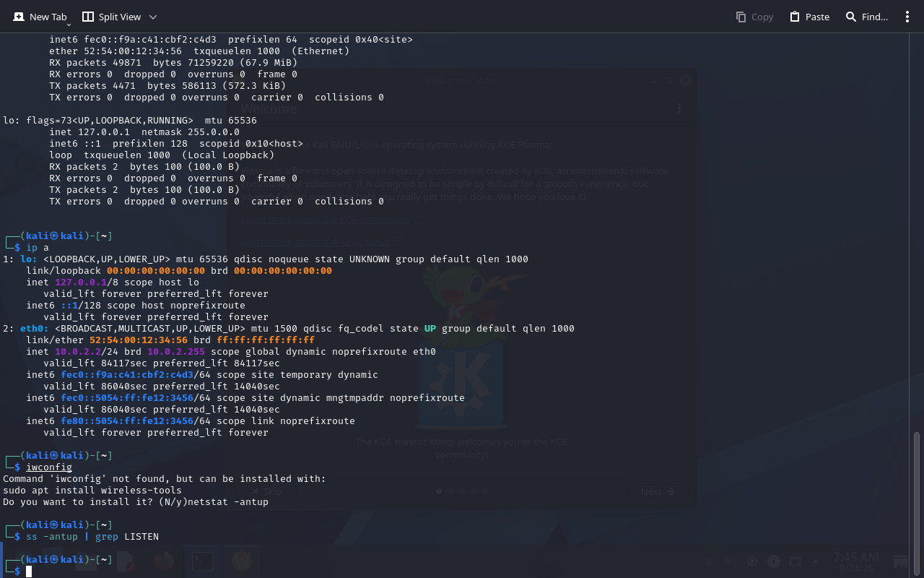Click the Copy clipboard icon
Image resolution: width=924 pixels, height=578 pixels.
point(741,17)
